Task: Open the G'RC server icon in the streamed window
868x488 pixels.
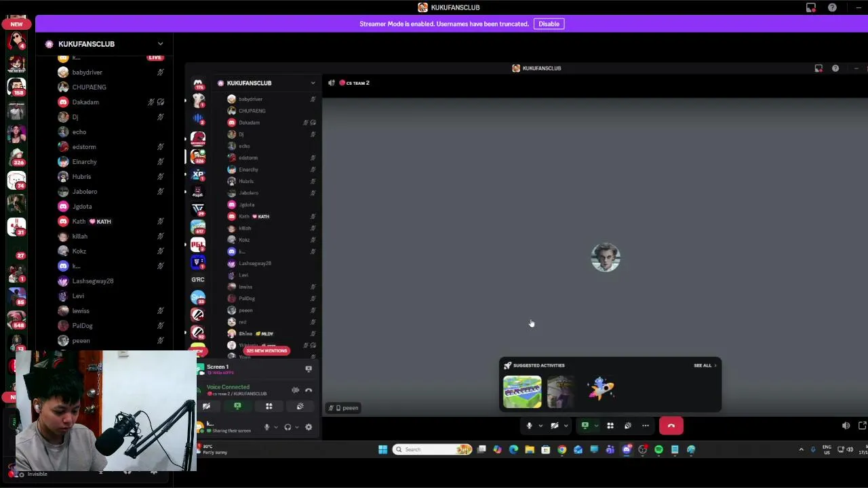Action: point(198,279)
